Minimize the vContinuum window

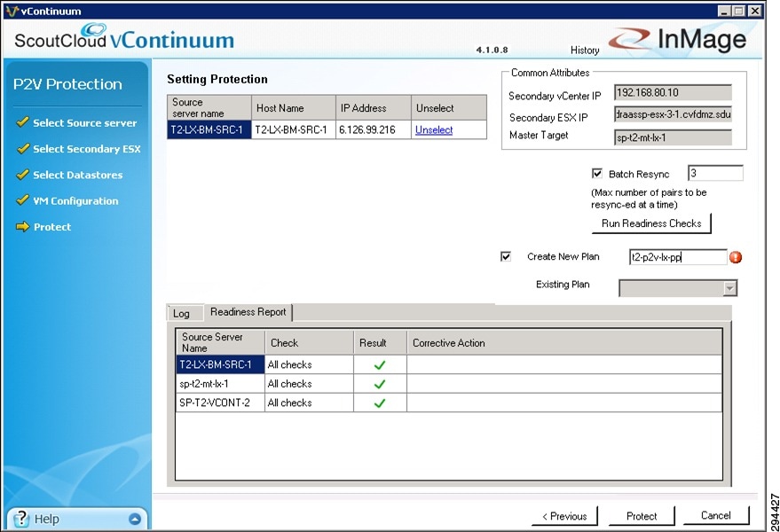[x=724, y=11]
